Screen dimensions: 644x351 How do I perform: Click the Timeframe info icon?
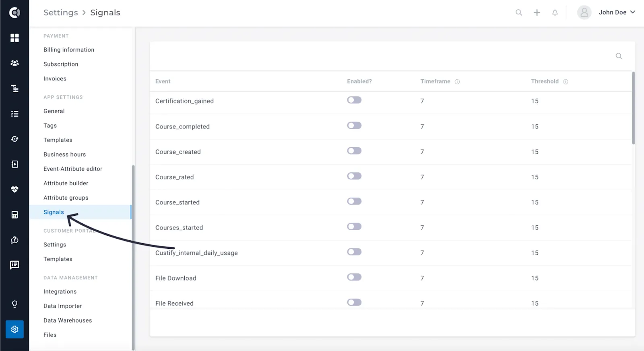(457, 82)
